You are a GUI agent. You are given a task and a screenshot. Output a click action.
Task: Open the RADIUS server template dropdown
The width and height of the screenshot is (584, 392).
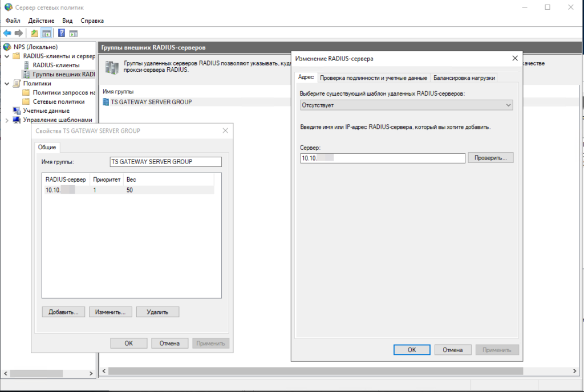click(x=406, y=105)
